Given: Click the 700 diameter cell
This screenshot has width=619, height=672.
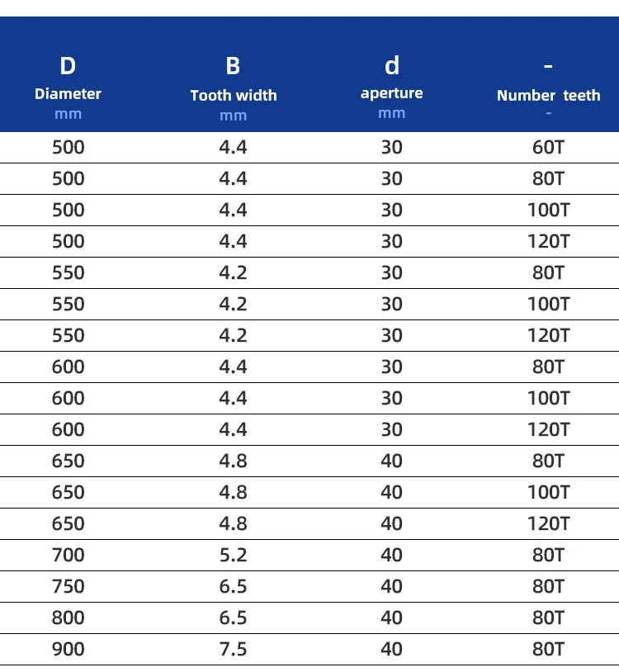Looking at the screenshot, I should 69,555.
